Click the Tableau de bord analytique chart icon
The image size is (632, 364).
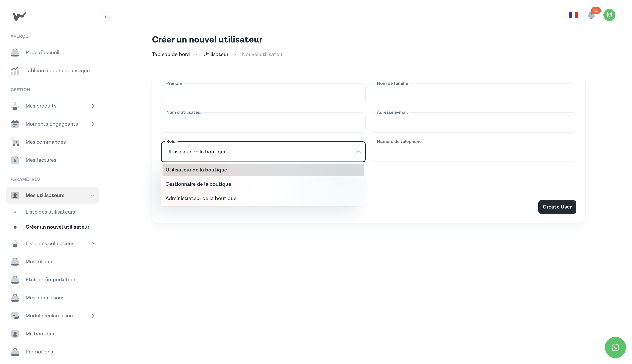(15, 71)
